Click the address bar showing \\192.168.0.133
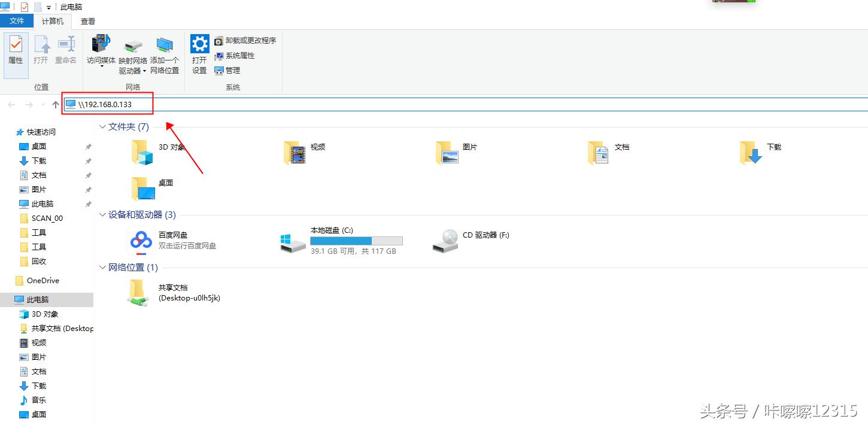This screenshot has height=425, width=868. pyautogui.click(x=466, y=104)
